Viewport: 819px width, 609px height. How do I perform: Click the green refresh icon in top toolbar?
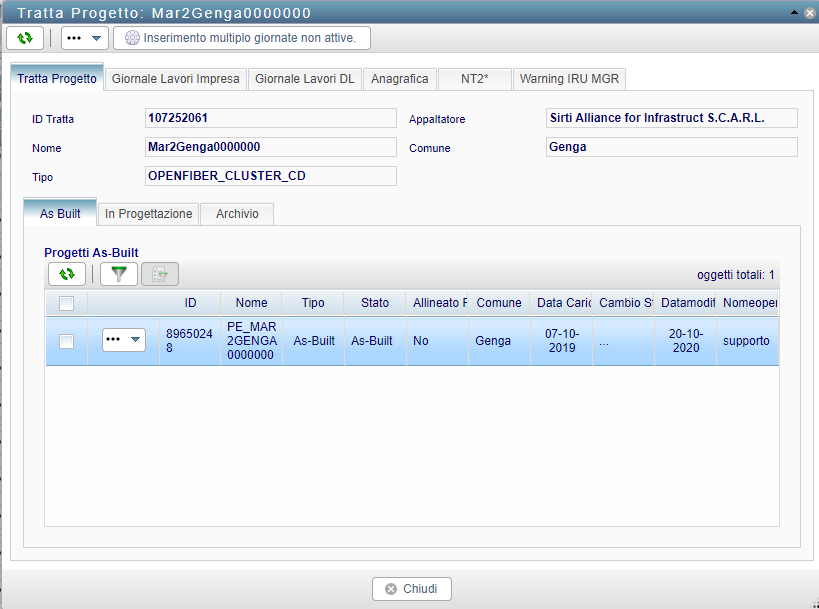[x=25, y=38]
